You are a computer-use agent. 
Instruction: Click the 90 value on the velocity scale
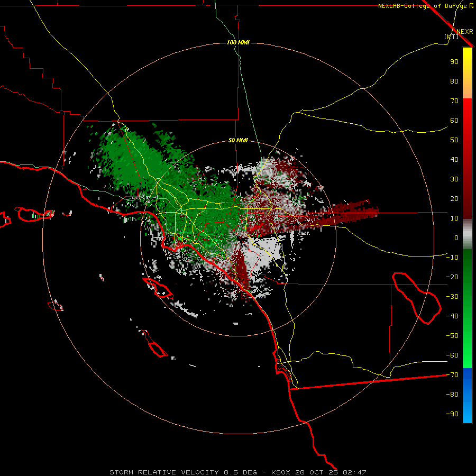click(x=454, y=62)
